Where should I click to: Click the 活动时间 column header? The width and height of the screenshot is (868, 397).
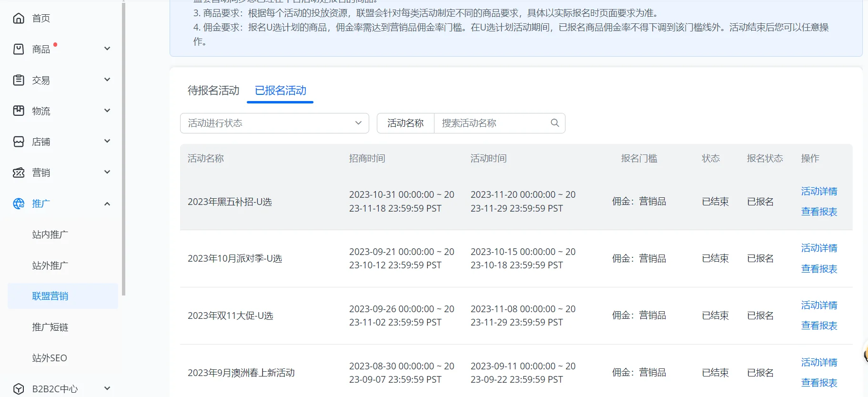click(488, 158)
